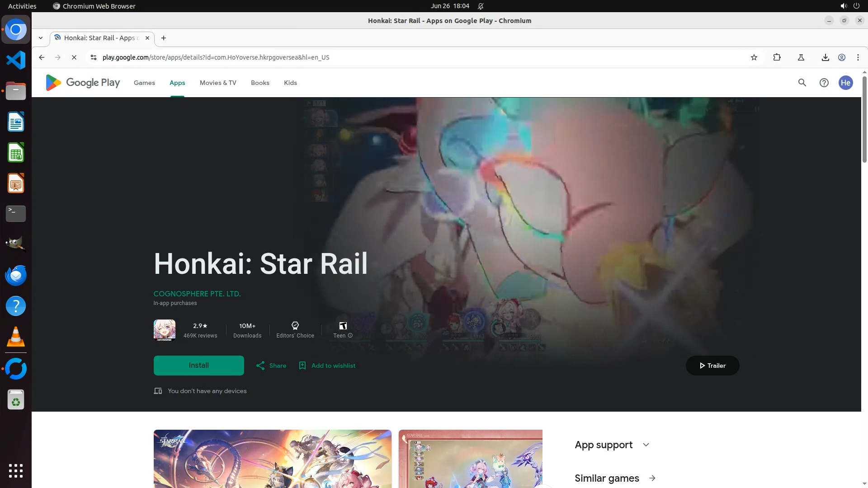Viewport: 868px width, 488px height.
Task: Open the Movies & TV tab
Action: [218, 83]
